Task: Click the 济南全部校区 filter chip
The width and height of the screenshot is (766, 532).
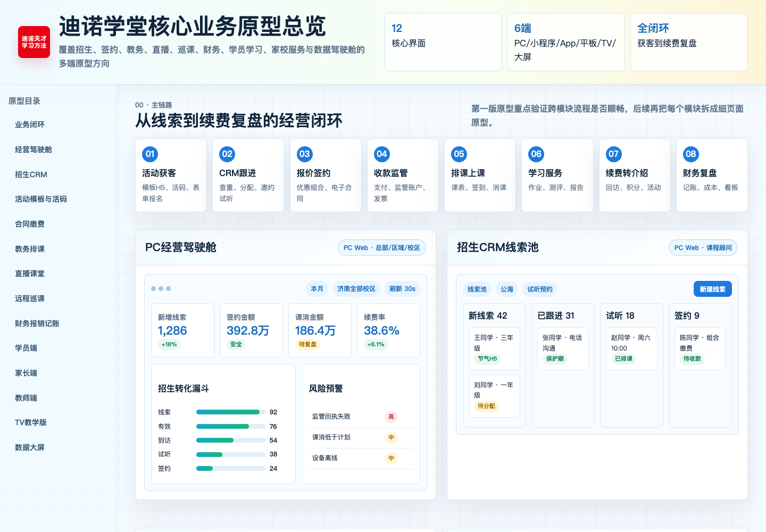Action: click(x=356, y=289)
